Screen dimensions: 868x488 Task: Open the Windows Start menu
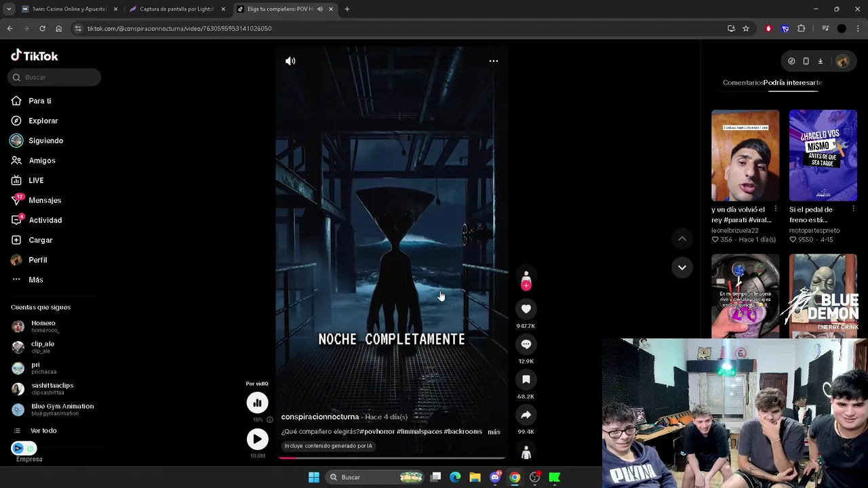314,477
